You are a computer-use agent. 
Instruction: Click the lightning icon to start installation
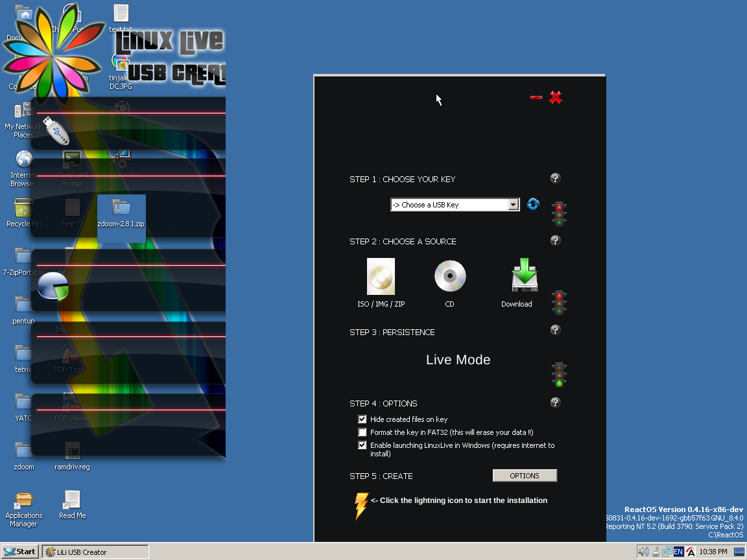click(361, 506)
